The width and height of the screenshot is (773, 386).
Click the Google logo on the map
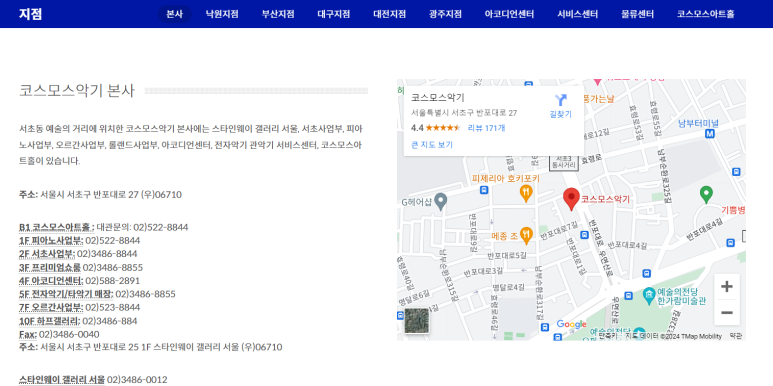(x=571, y=324)
